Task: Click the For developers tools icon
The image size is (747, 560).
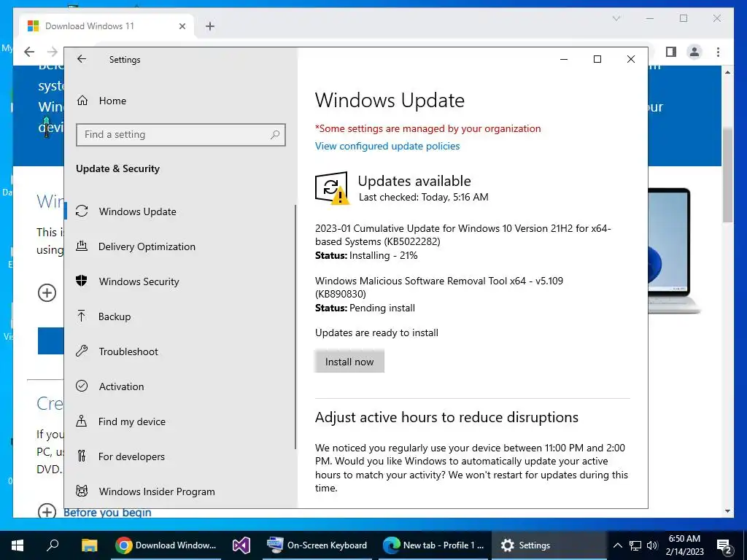Action: pos(82,456)
